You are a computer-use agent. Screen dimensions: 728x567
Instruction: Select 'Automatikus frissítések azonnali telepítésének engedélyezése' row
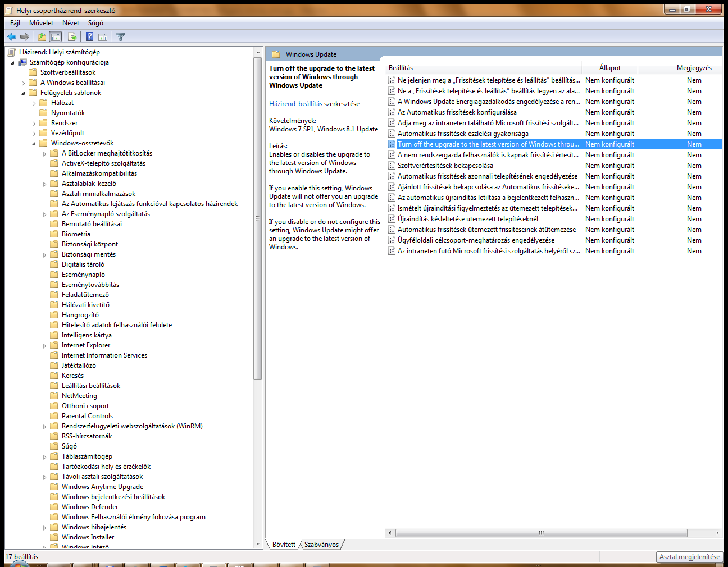click(554, 176)
